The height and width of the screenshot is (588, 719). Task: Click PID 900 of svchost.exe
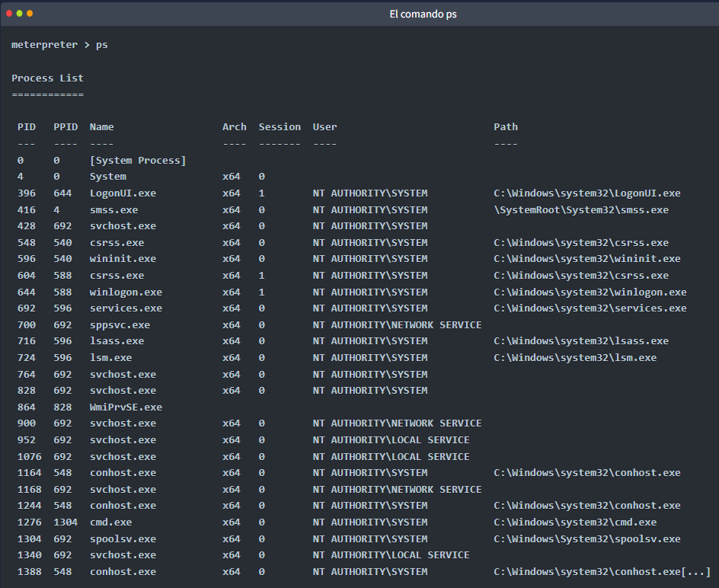(27, 423)
